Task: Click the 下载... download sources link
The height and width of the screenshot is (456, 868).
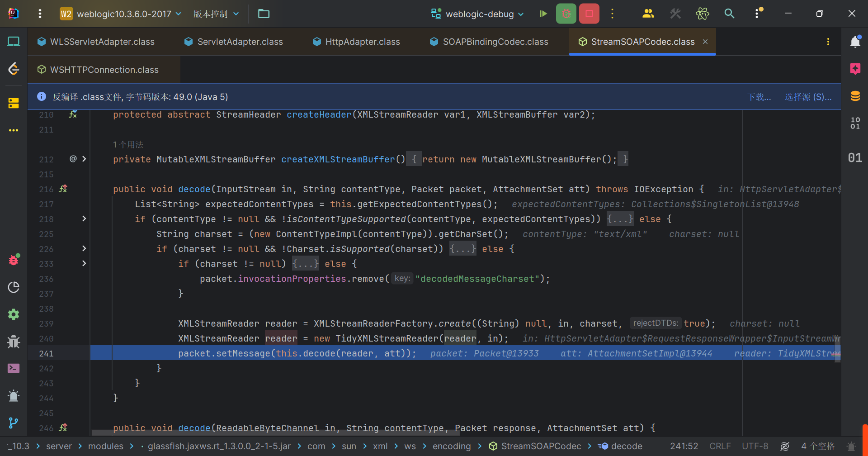Action: 759,97
